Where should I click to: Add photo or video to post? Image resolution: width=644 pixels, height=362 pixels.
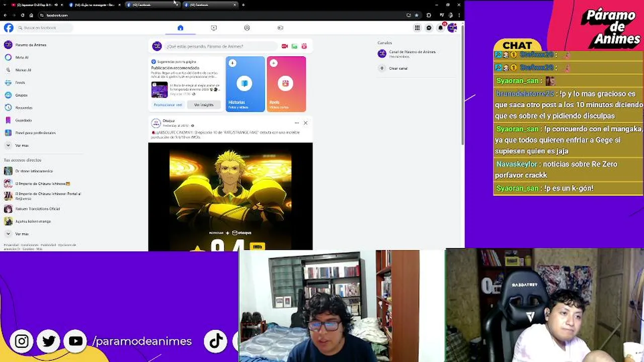pyautogui.click(x=294, y=46)
